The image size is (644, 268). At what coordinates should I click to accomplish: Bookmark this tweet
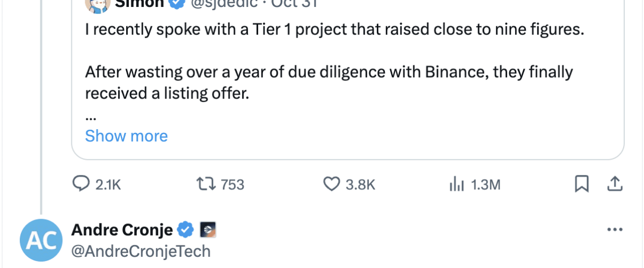582,184
